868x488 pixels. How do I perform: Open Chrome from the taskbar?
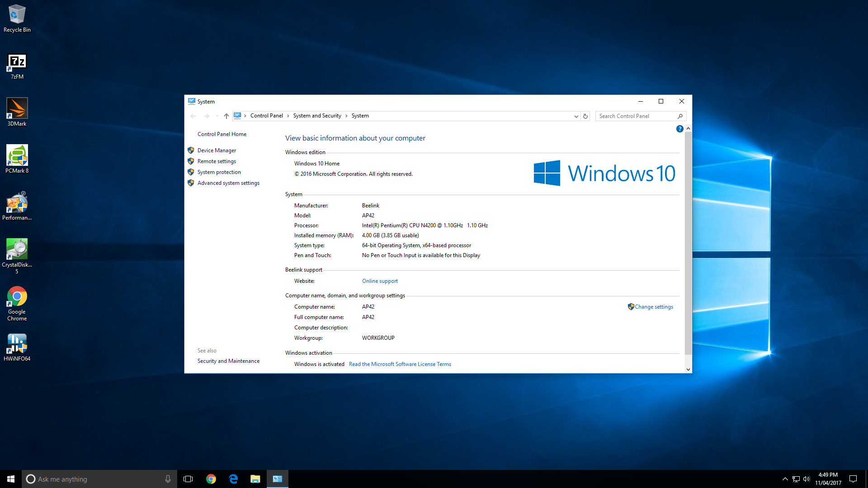(x=211, y=479)
